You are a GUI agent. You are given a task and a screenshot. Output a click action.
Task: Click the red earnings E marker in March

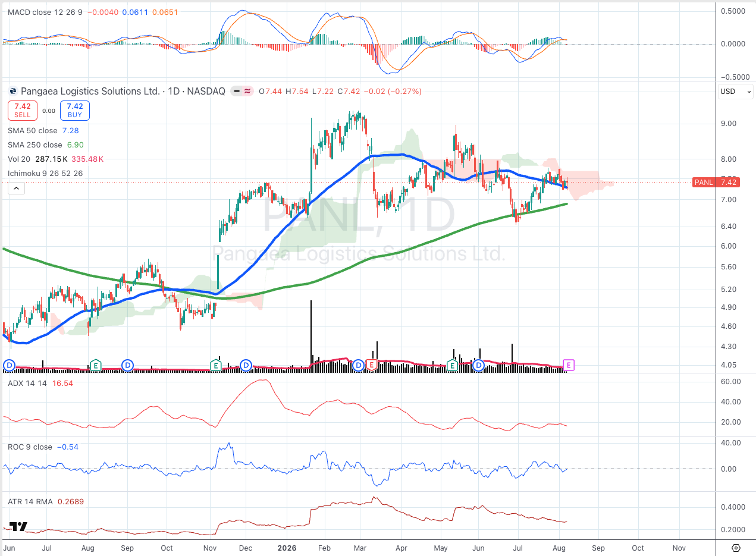tap(371, 365)
